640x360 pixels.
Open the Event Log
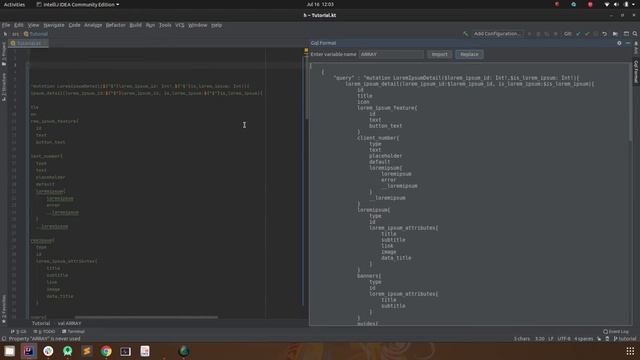tap(616, 332)
